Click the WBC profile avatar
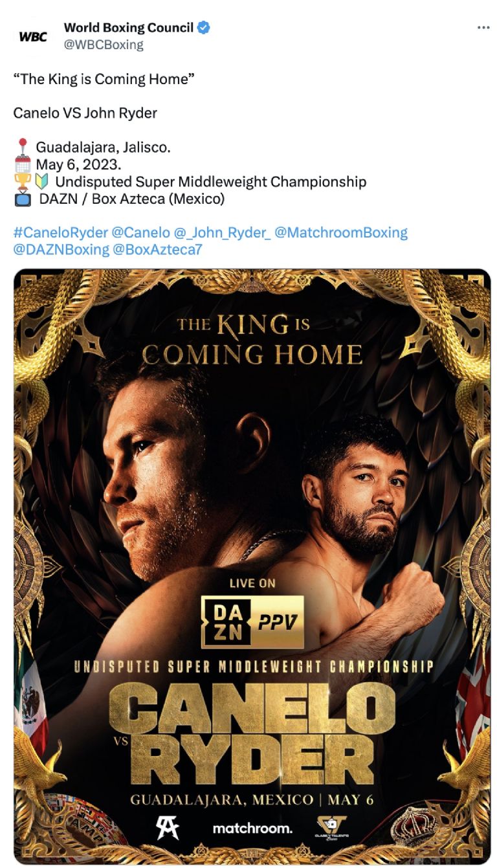This screenshot has width=497, height=868. point(32,36)
